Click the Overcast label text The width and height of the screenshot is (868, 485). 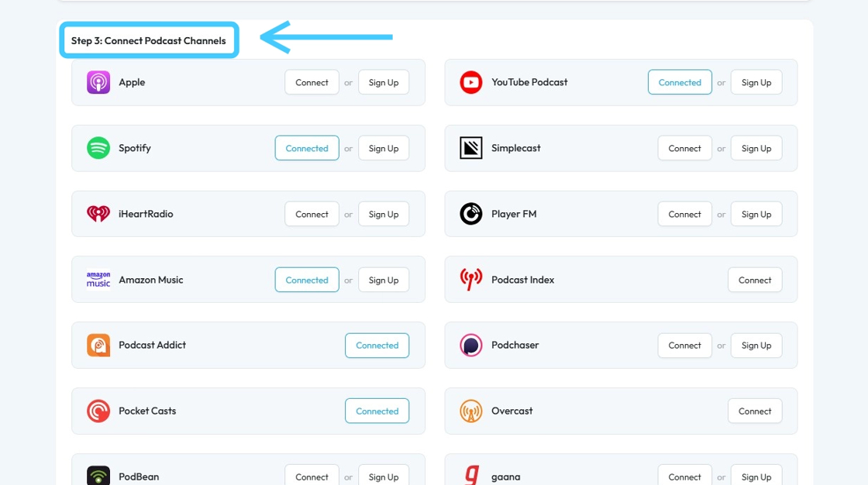pyautogui.click(x=512, y=411)
